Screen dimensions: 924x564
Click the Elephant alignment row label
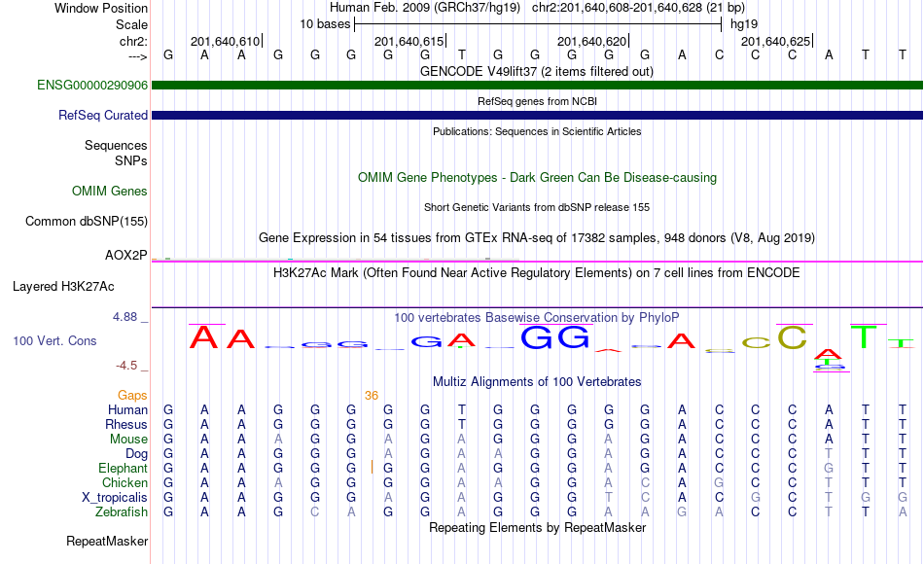tap(123, 468)
